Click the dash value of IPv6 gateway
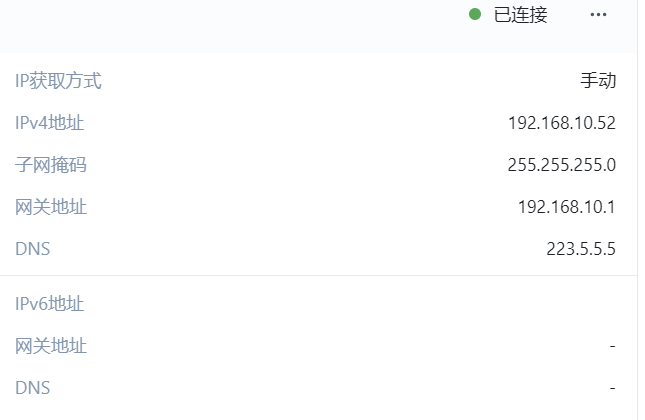The height and width of the screenshot is (420, 645). (x=611, y=346)
